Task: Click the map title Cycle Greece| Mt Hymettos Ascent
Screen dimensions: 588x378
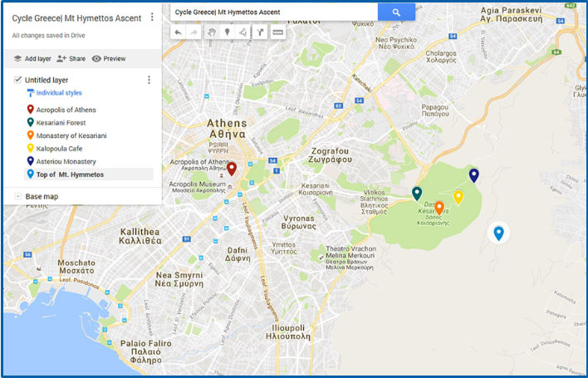Action: click(76, 18)
